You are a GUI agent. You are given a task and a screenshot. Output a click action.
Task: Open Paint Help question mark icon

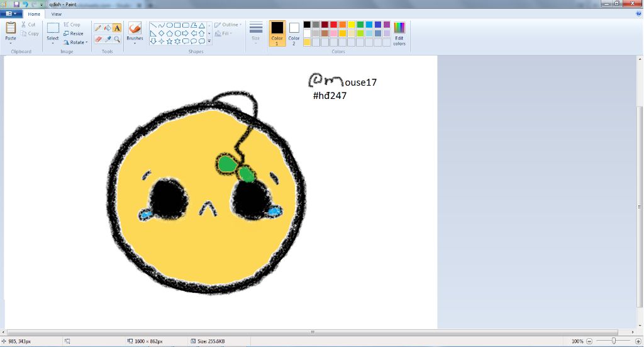click(x=639, y=14)
